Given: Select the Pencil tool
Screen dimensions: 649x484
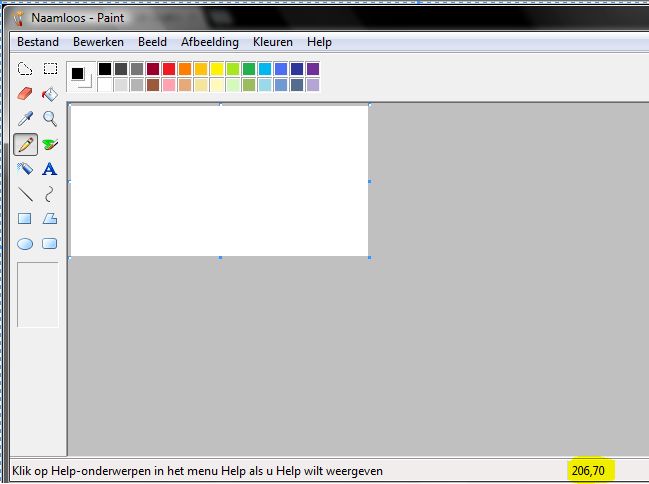Looking at the screenshot, I should [x=25, y=144].
